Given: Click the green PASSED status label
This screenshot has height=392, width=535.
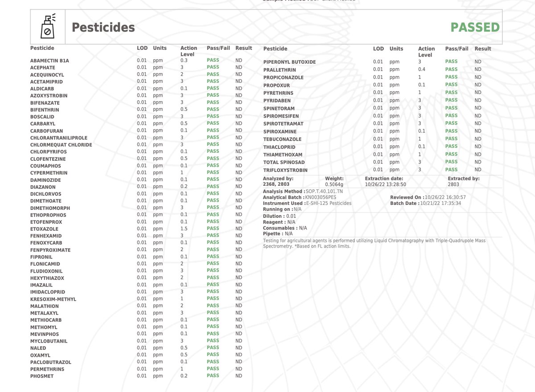Looking at the screenshot, I should click(x=475, y=27).
